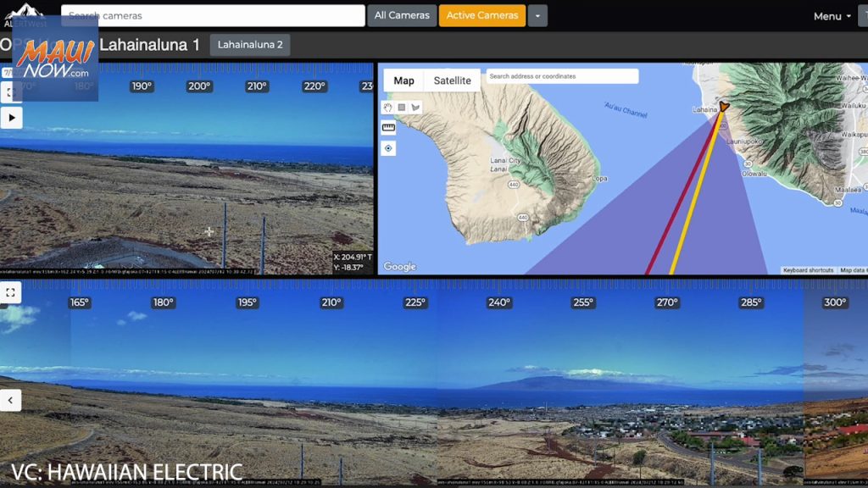Open the Menu dropdown in the top bar
The height and width of the screenshot is (488, 868).
[x=832, y=15]
